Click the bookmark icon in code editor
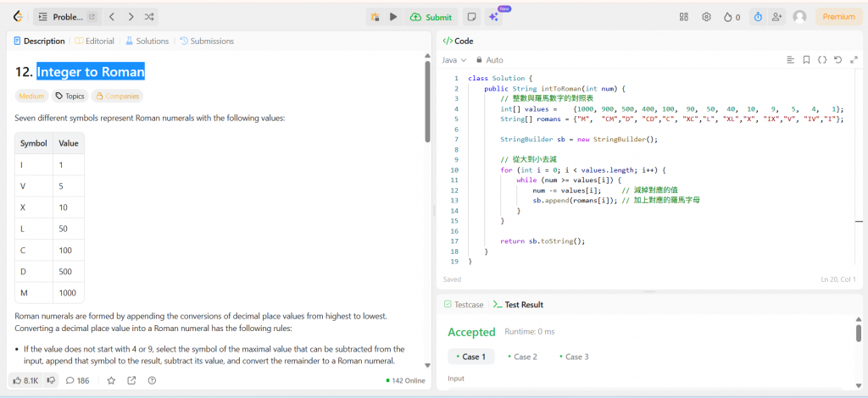 pos(807,59)
